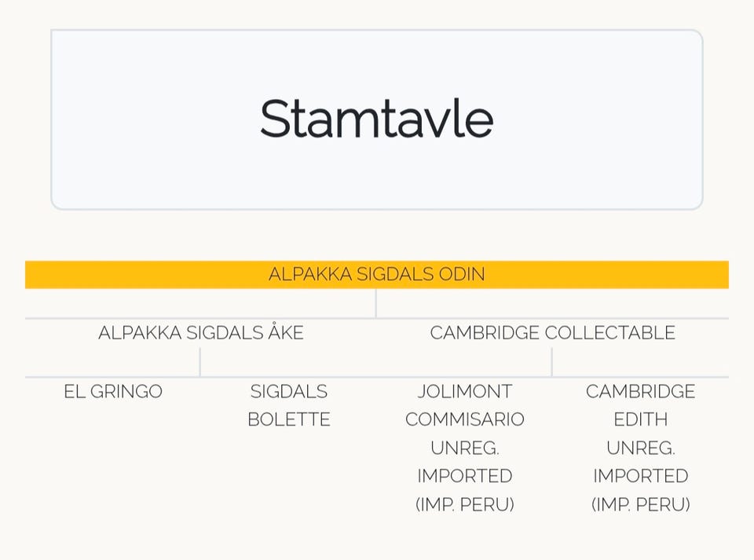The image size is (754, 560).
Task: Open dam CAMBRIDGE COLLECTABLE
Action: [552, 332]
